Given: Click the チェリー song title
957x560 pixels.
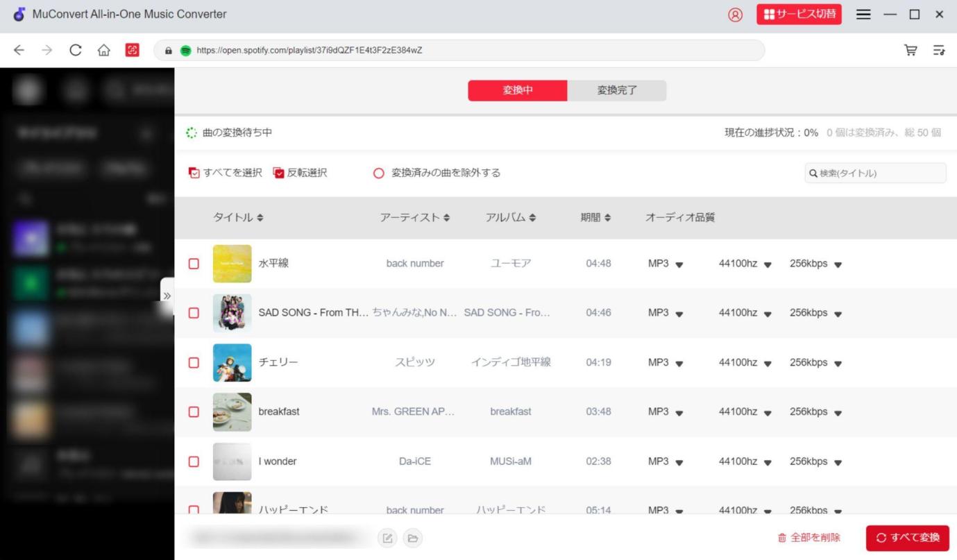Looking at the screenshot, I should [x=278, y=362].
